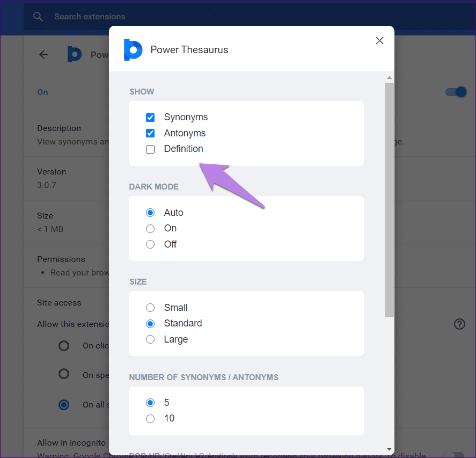This screenshot has width=476, height=458.
Task: Turn off the extension On toggle
Action: [456, 92]
